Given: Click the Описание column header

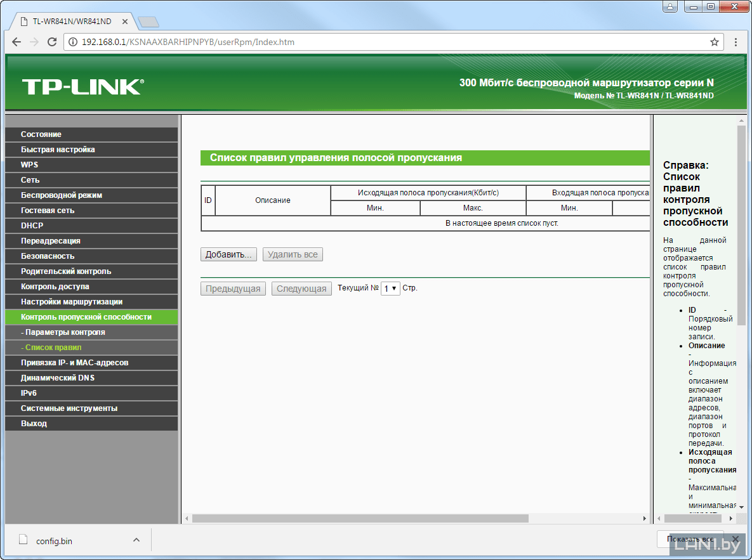Looking at the screenshot, I should [273, 200].
